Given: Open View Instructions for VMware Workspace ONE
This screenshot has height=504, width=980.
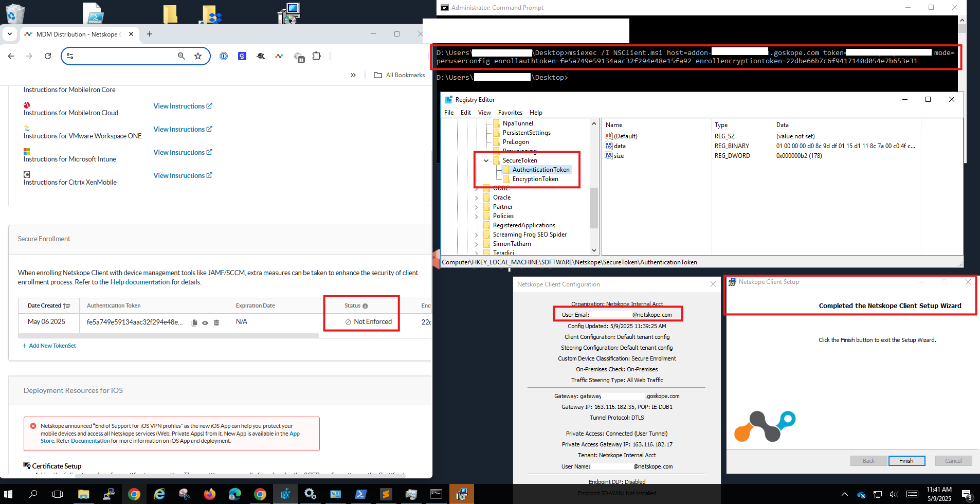Looking at the screenshot, I should tap(183, 129).
